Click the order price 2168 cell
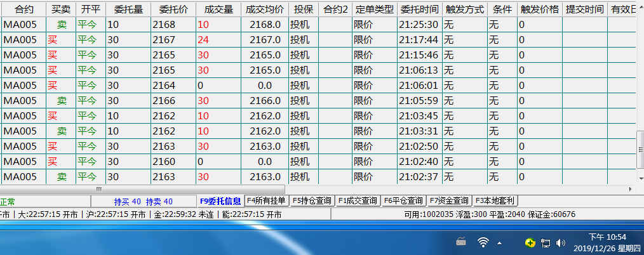Screen dimensions: 644x255 pyautogui.click(x=173, y=25)
